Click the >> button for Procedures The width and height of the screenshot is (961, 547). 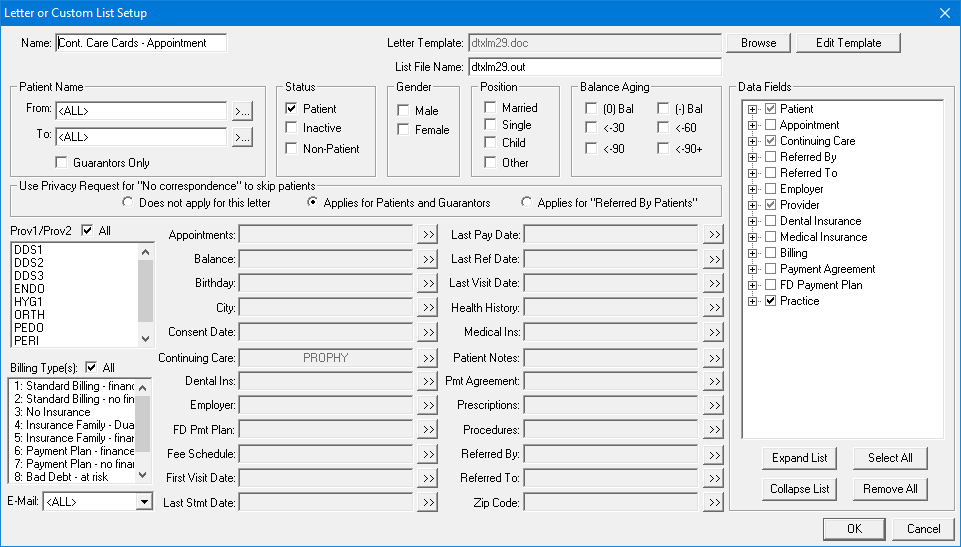click(712, 430)
